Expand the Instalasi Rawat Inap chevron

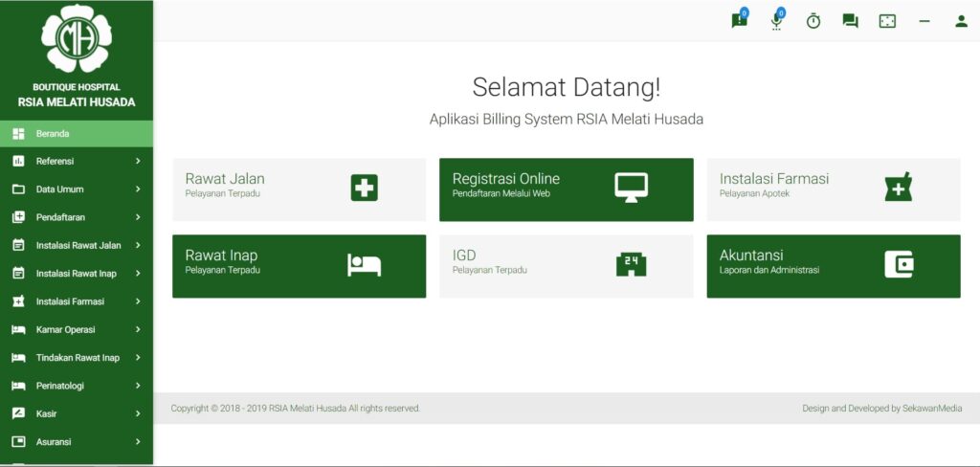click(x=138, y=273)
